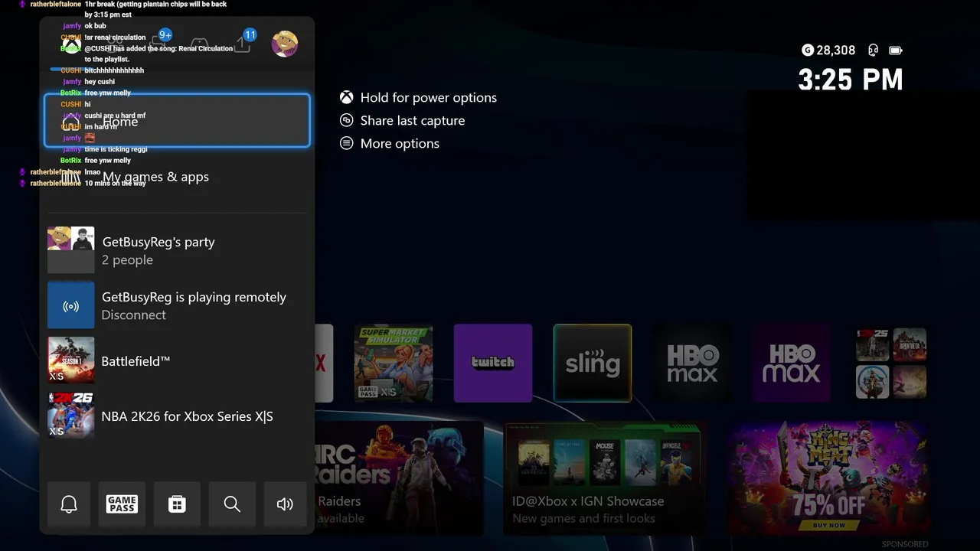This screenshot has width=980, height=551.
Task: Open King of Meat 75% off ad
Action: point(828,477)
